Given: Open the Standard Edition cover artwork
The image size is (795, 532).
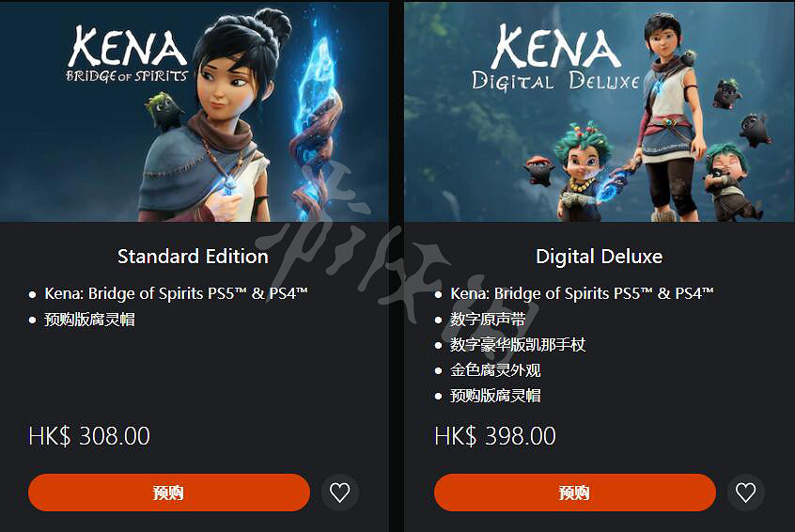Looking at the screenshot, I should click(x=195, y=112).
